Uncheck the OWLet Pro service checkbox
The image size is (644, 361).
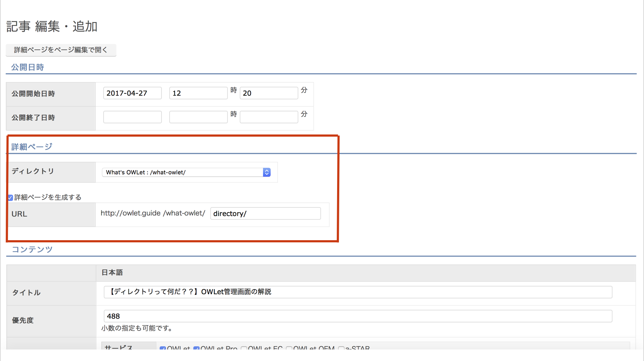coord(196,348)
